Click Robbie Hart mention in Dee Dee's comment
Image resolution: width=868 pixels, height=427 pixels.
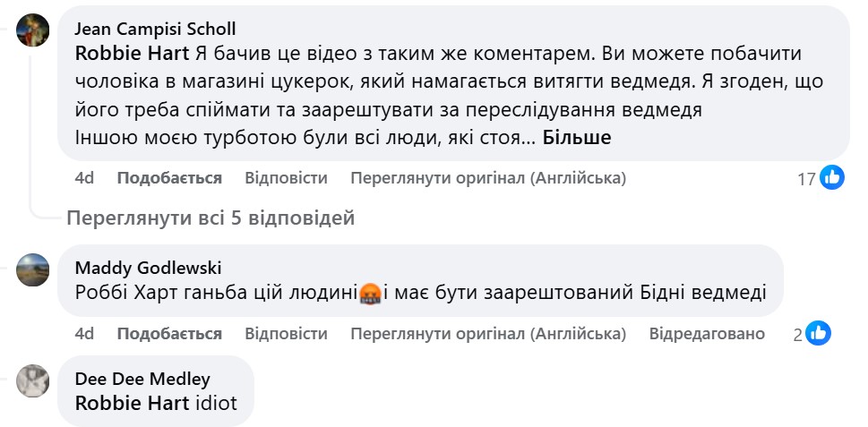[x=132, y=403]
